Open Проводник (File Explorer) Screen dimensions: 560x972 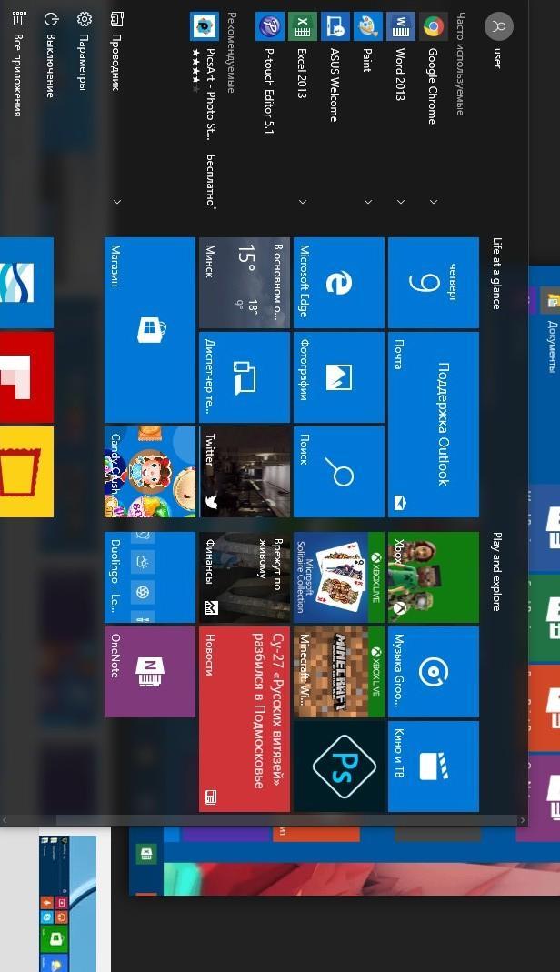coord(115,52)
